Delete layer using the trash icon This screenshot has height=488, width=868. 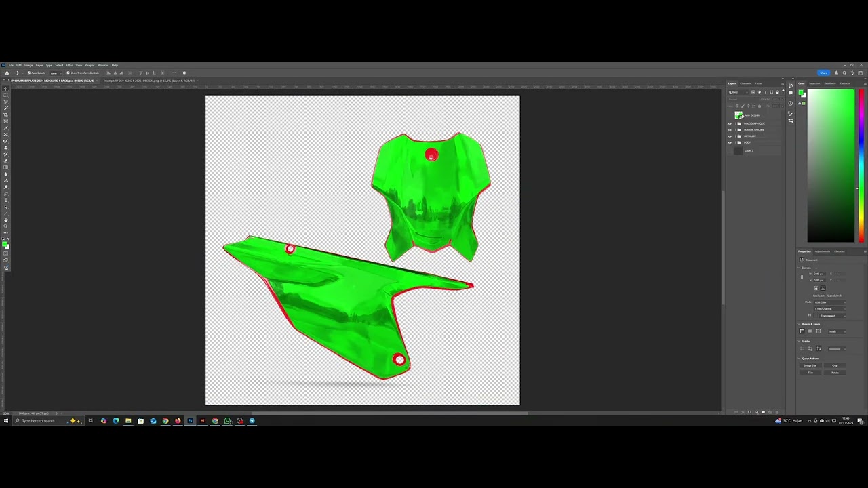(776, 412)
